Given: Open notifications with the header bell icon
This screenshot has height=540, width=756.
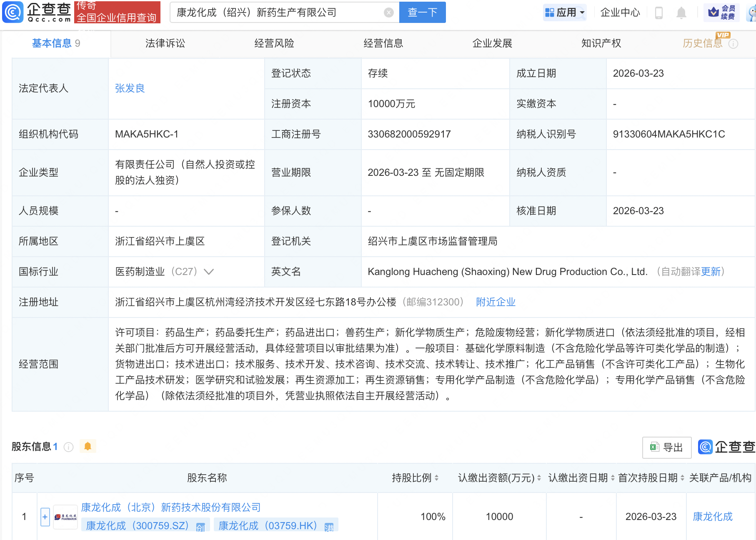Looking at the screenshot, I should (682, 12).
